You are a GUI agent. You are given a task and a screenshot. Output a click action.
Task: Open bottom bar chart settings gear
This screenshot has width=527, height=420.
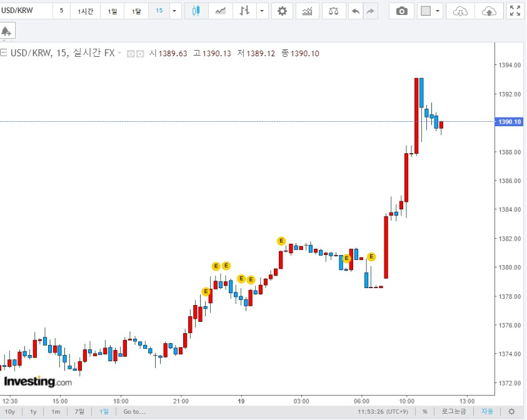point(511,412)
